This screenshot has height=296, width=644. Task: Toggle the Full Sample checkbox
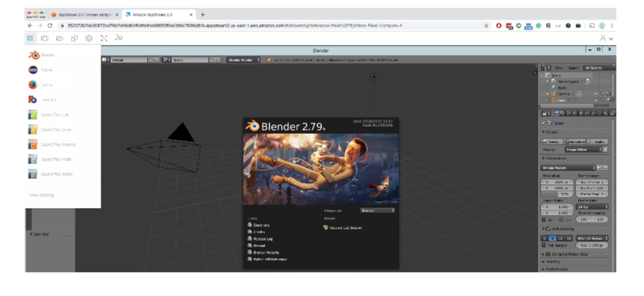(544, 245)
